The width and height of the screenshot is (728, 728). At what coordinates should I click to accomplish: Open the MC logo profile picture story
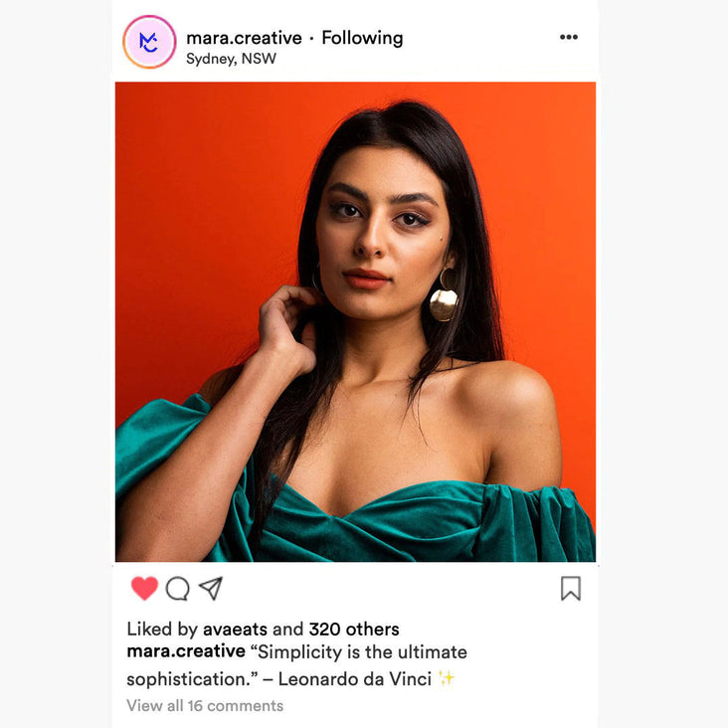tap(149, 42)
